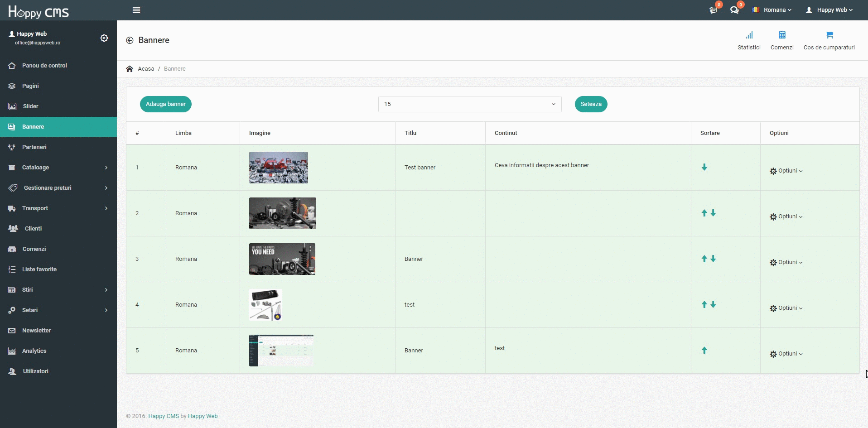Move banner 4 up with arrow
Screen dimensions: 868x428
(x=704, y=304)
